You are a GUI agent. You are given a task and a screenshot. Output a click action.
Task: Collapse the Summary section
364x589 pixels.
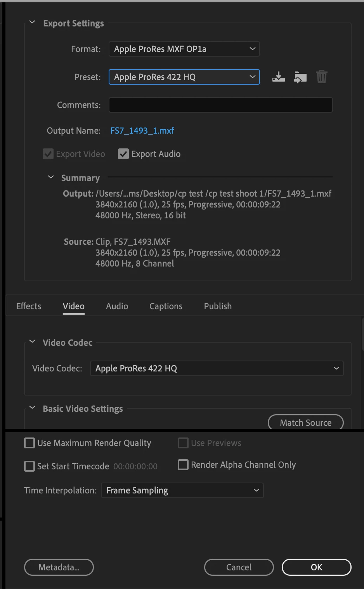50,177
